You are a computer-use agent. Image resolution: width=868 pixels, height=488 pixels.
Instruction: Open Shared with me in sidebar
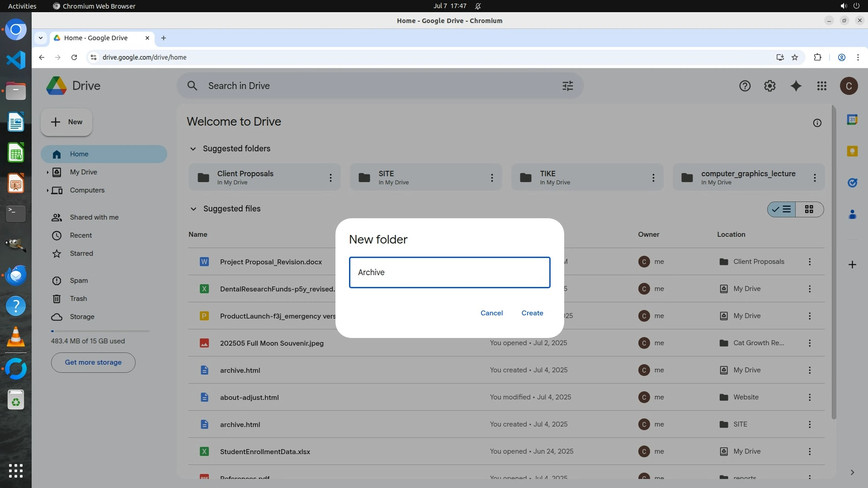tap(94, 217)
